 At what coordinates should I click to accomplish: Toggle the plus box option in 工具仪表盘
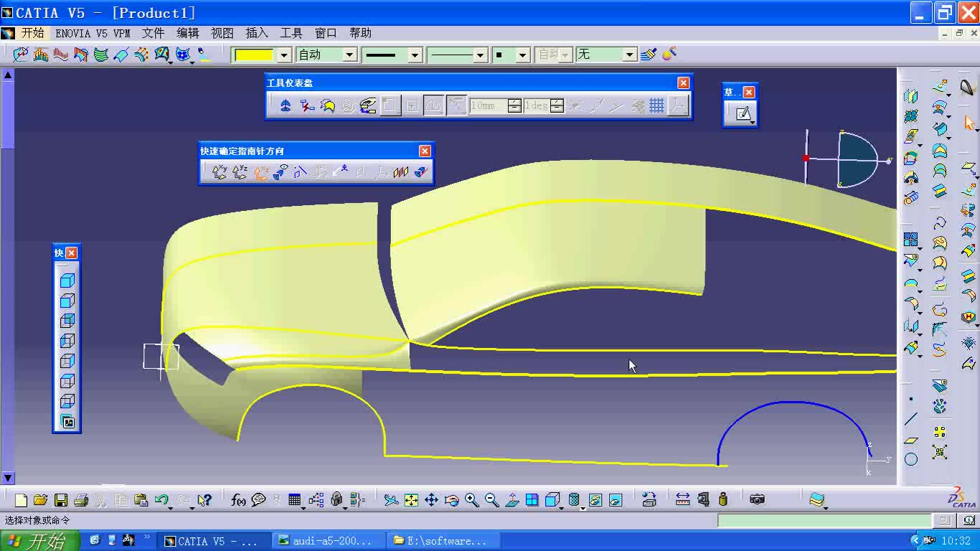tap(412, 105)
